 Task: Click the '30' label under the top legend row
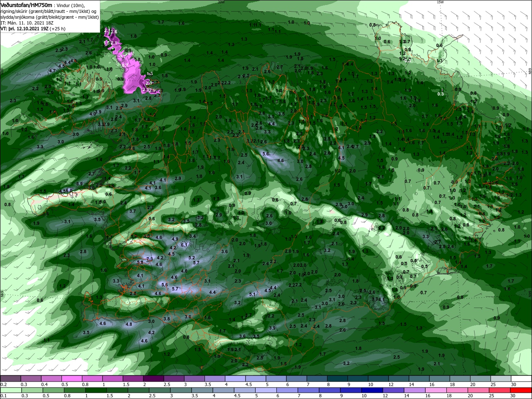pos(513,384)
